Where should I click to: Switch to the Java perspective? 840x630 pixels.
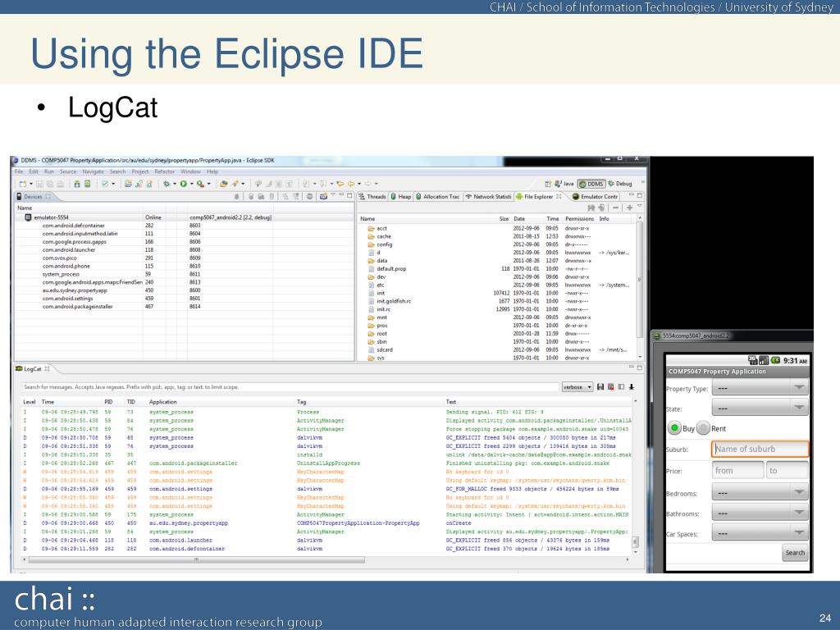point(564,184)
